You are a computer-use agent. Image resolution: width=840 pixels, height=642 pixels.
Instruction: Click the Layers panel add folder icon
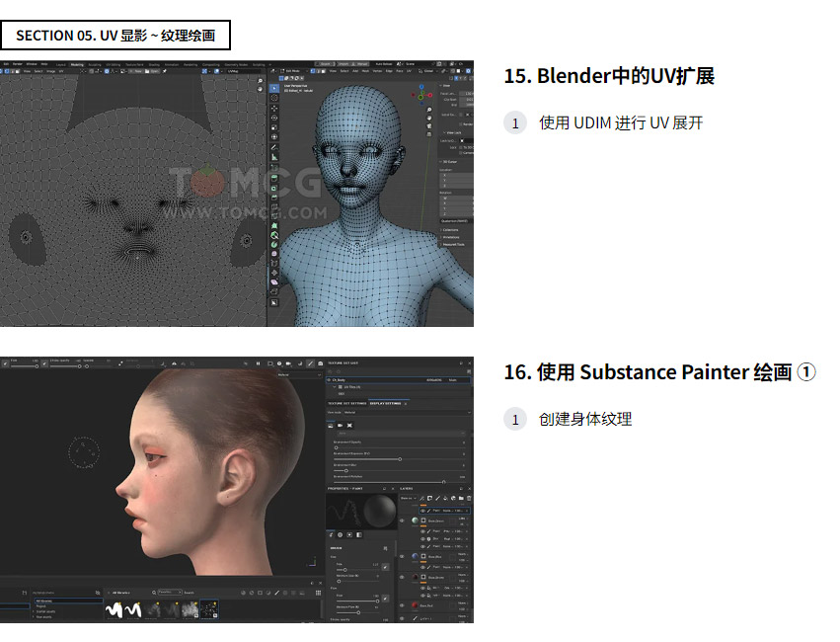pos(461,499)
